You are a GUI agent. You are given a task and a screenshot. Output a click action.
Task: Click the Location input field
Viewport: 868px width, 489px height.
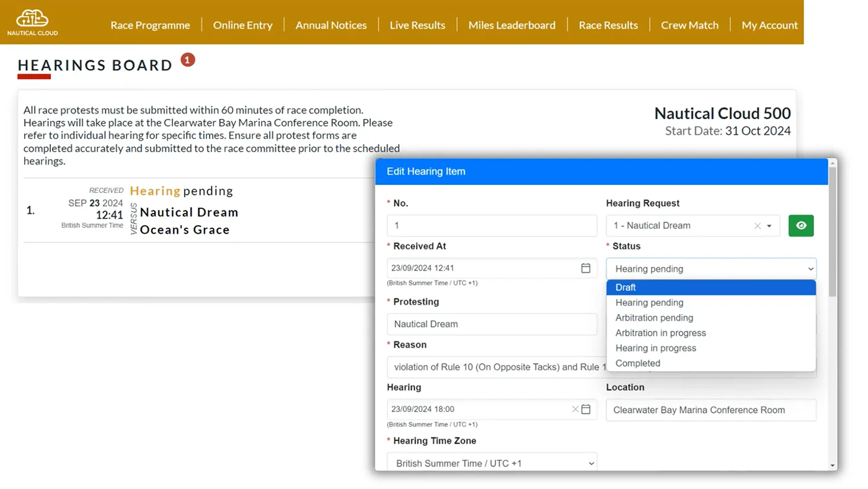tap(711, 410)
